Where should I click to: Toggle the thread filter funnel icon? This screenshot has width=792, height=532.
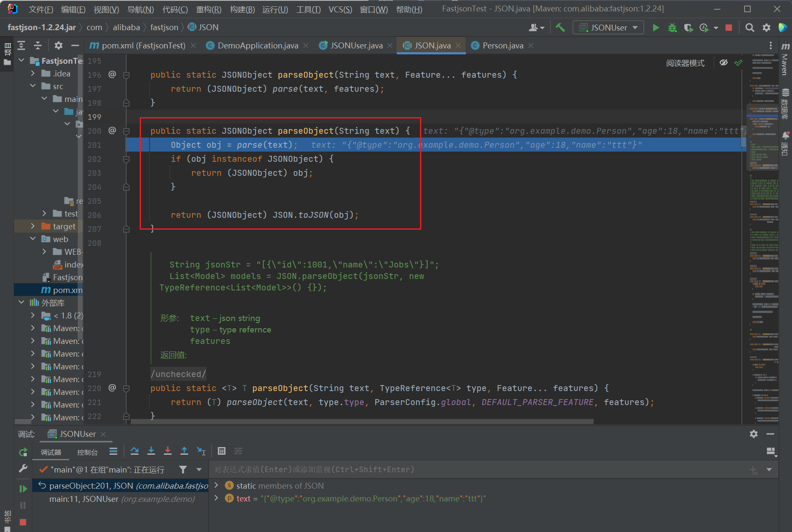tap(183, 470)
